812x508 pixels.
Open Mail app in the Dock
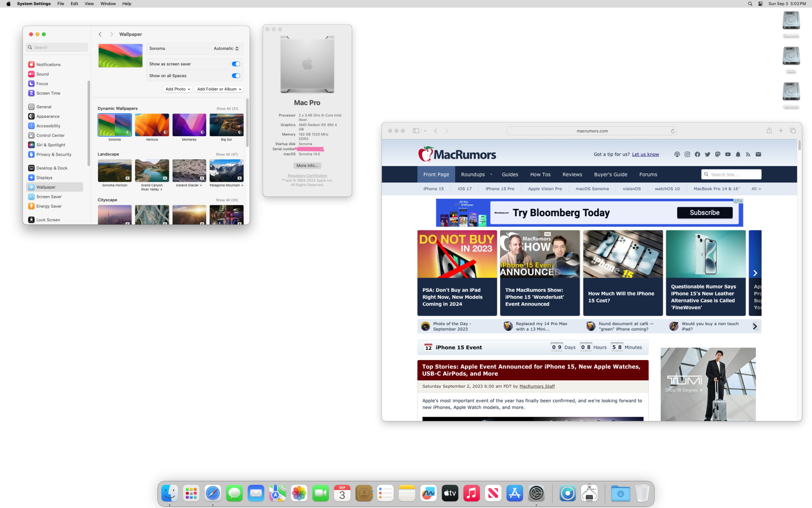[256, 493]
